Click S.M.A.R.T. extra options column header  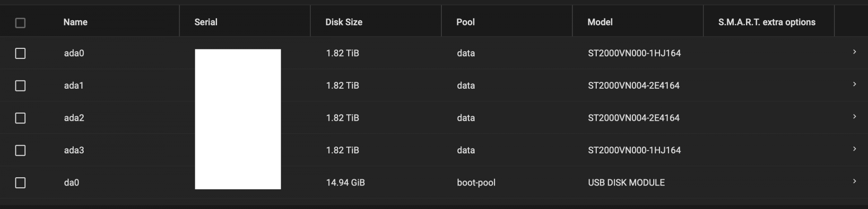[767, 22]
